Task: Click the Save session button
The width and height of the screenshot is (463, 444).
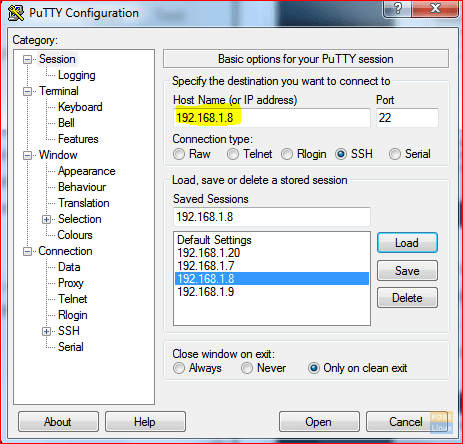Action: coord(407,271)
